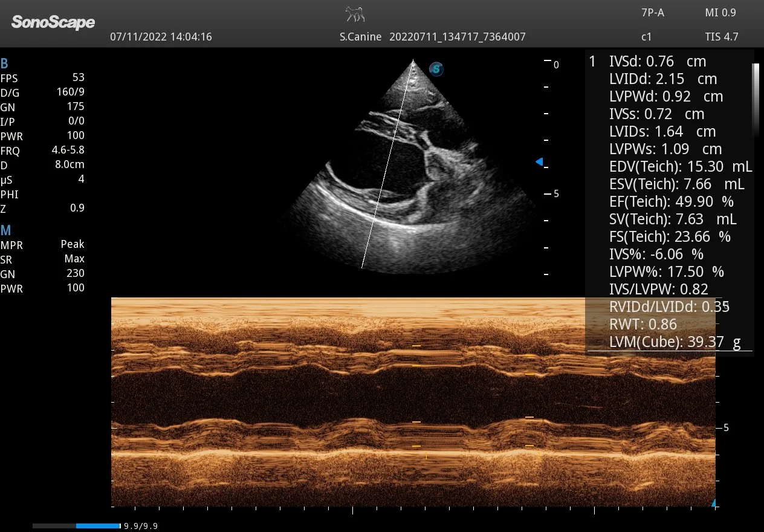
Task: Click the date and time 07/11/2022 14:04:16
Action: pos(161,37)
